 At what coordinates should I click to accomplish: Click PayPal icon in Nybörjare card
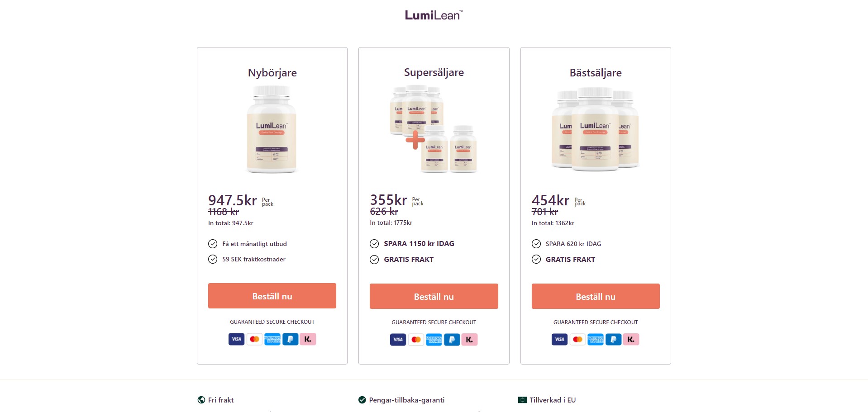[x=290, y=339]
